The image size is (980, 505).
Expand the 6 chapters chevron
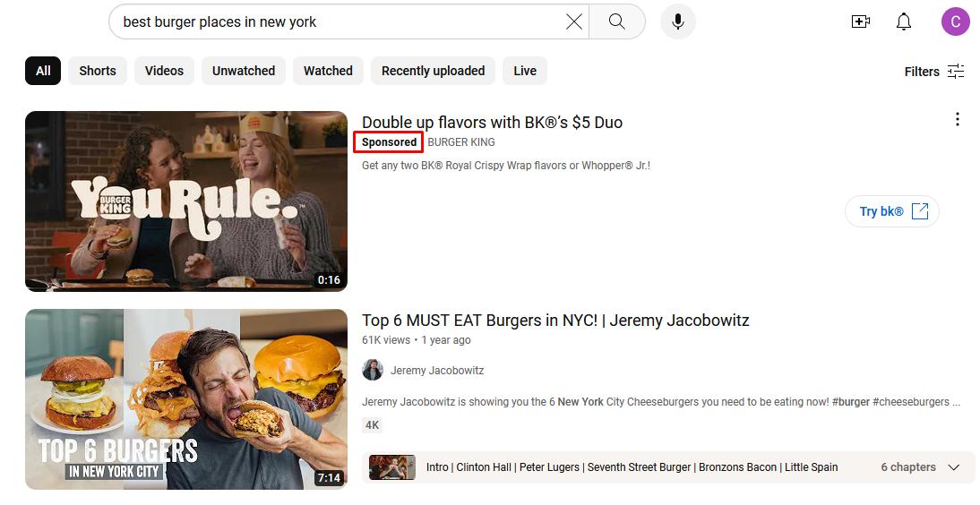[954, 467]
